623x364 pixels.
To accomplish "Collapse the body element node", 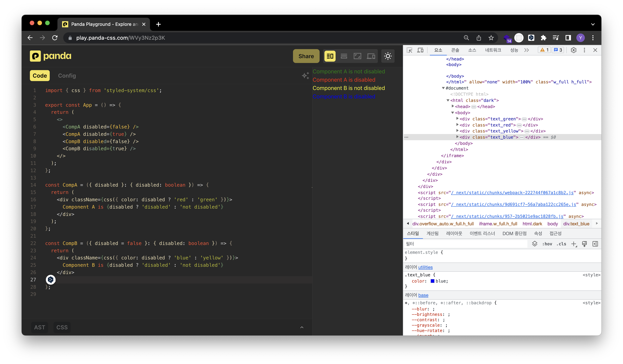I will tap(452, 113).
